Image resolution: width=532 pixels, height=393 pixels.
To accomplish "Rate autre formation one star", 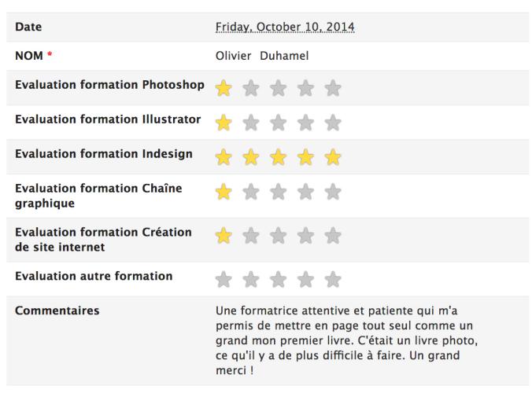I will pos(224,280).
